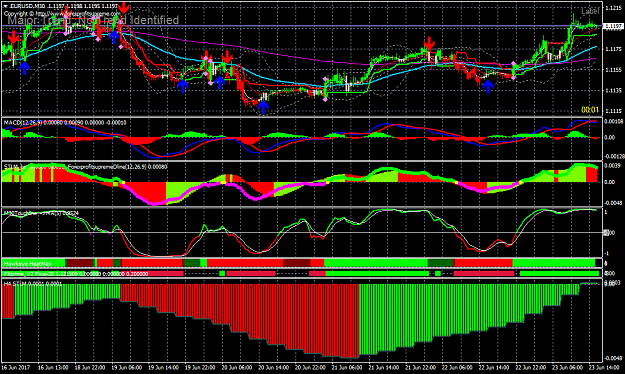Click the 23 Jun 06:00 time label
Screen dimensions: 625x374
click(x=567, y=367)
